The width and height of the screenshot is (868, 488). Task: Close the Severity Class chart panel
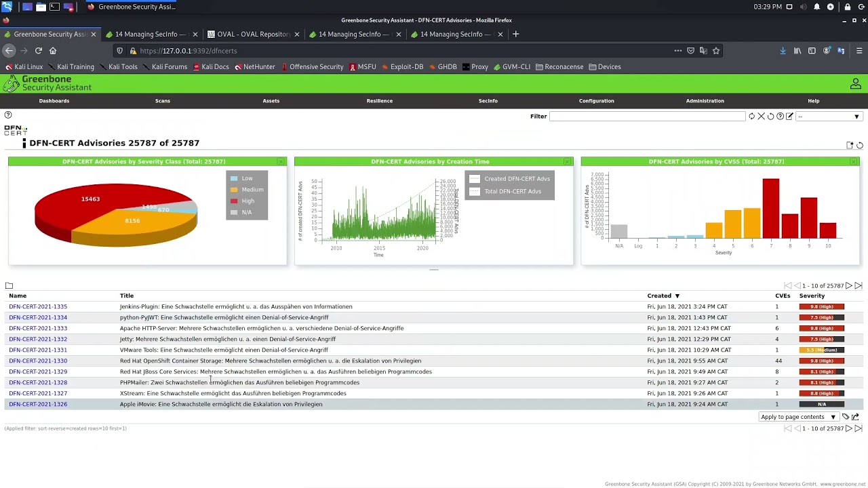coord(281,161)
